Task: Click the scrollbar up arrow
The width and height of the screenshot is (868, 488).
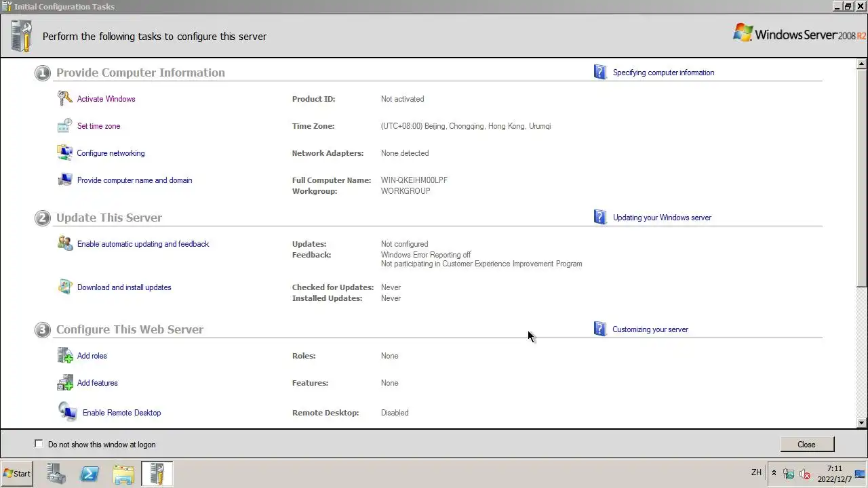Action: point(862,64)
